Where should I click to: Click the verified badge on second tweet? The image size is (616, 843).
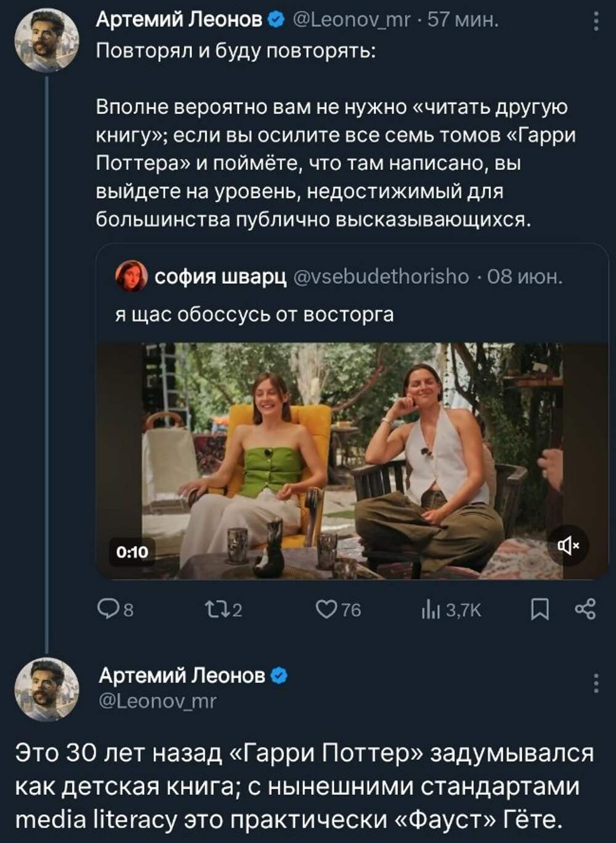[279, 676]
